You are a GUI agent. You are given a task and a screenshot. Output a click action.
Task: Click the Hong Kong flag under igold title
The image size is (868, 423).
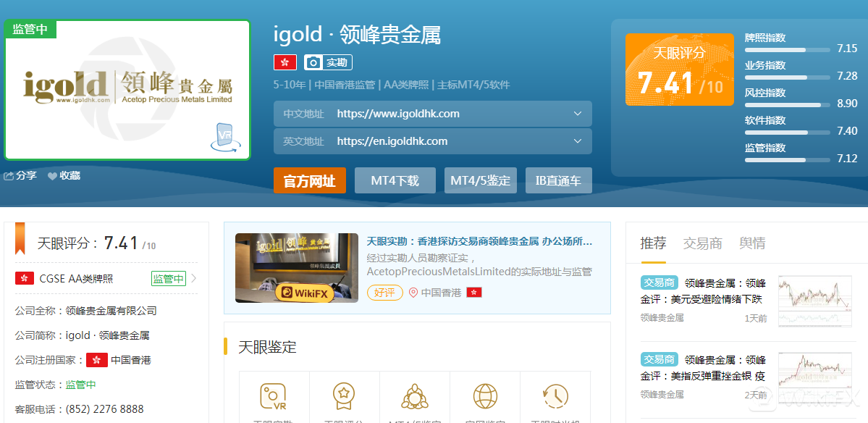[285, 62]
